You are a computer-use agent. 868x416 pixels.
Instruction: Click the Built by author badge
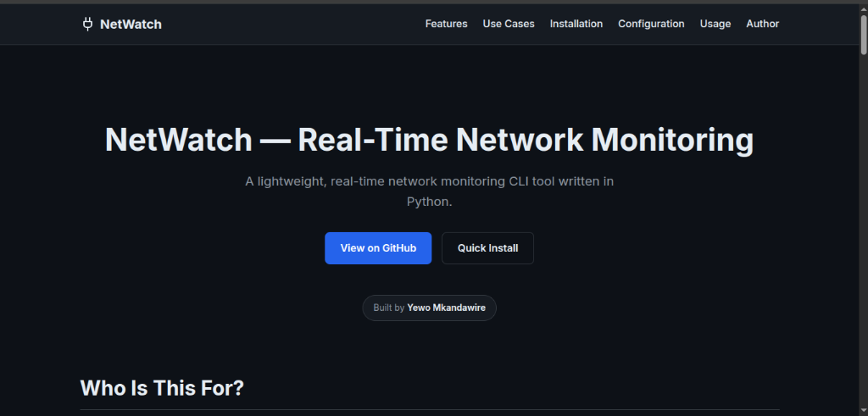click(x=429, y=308)
